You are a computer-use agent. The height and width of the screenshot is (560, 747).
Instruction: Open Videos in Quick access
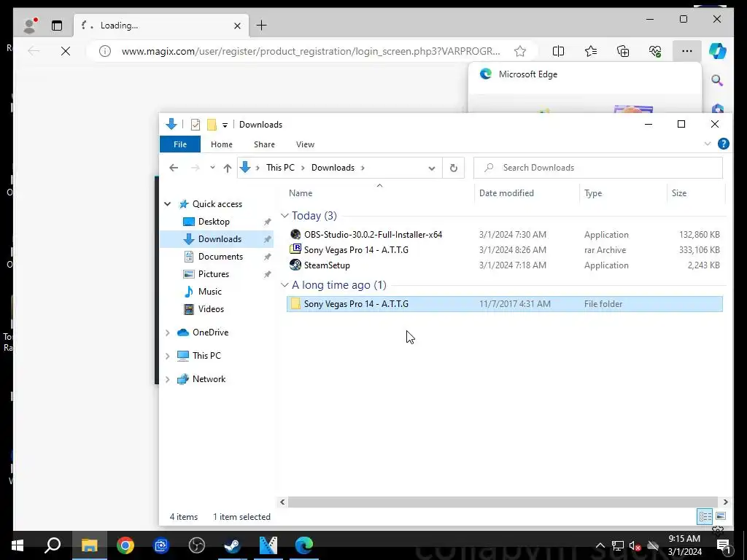point(211,309)
